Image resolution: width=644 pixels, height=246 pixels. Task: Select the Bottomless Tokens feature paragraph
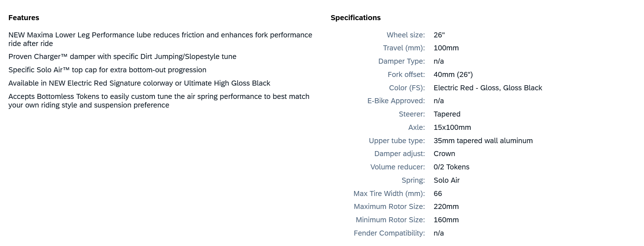point(158,101)
